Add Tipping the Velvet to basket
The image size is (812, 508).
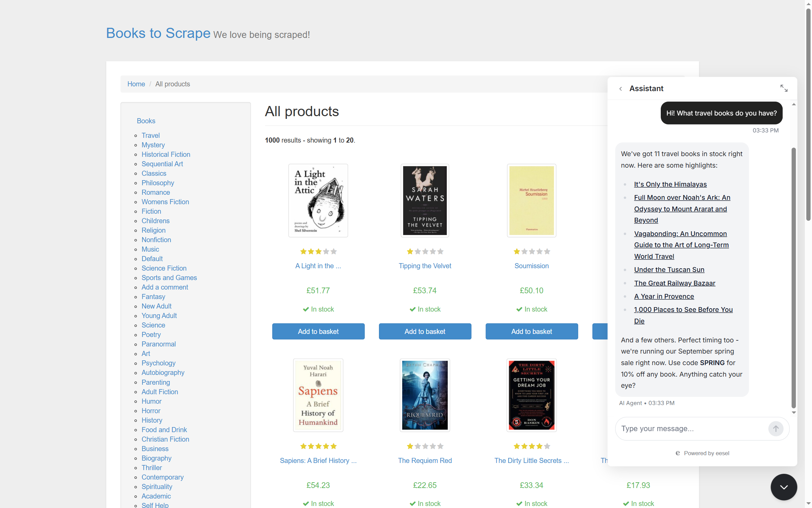pos(425,332)
